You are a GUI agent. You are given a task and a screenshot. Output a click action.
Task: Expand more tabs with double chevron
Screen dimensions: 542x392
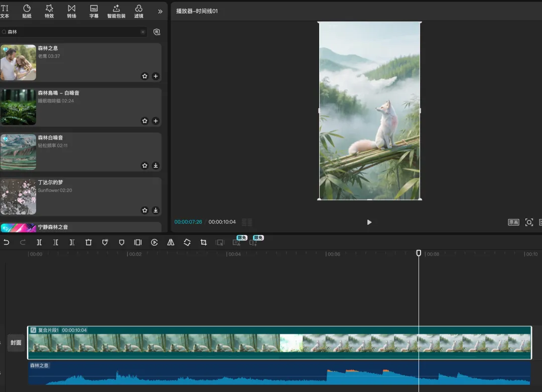[160, 11]
